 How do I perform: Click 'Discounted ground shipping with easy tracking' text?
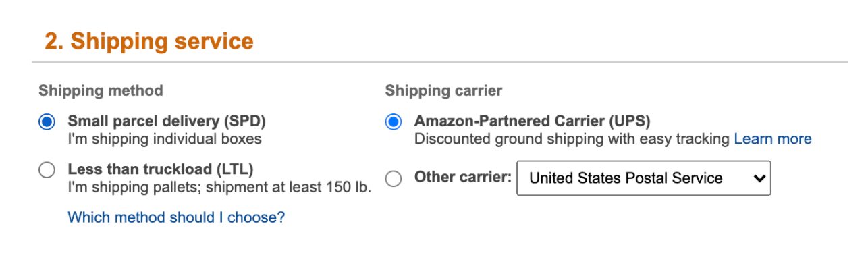tap(572, 139)
